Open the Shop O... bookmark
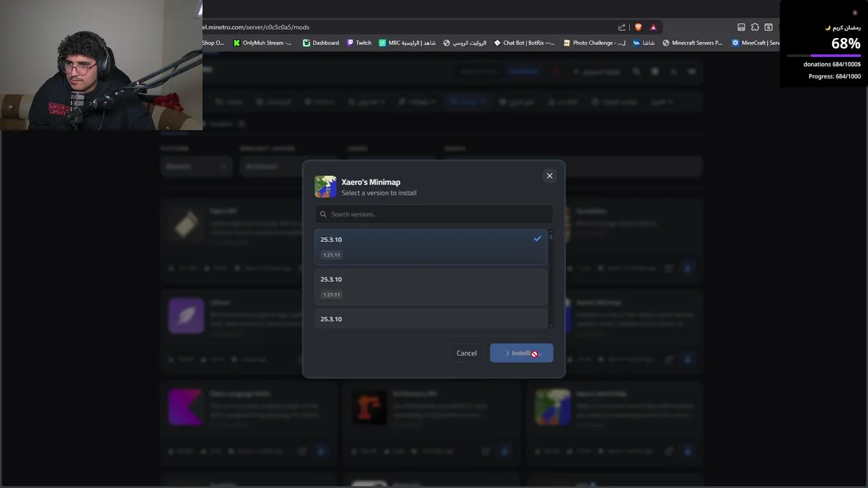The width and height of the screenshot is (868, 488). 213,43
